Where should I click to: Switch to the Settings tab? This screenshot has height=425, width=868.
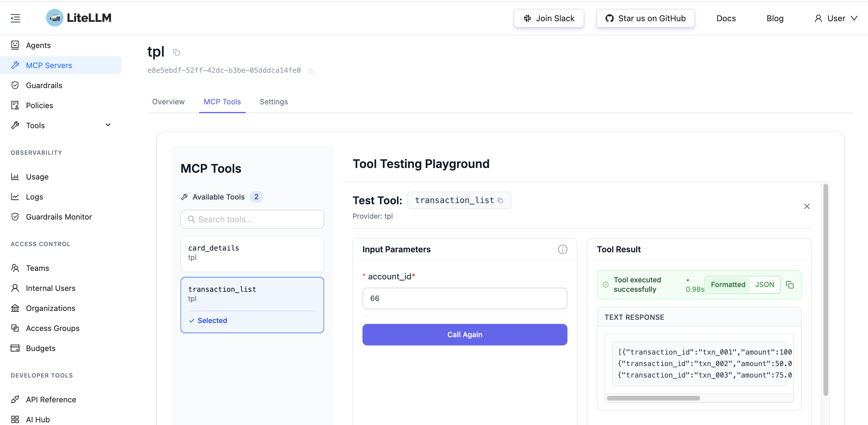point(274,102)
